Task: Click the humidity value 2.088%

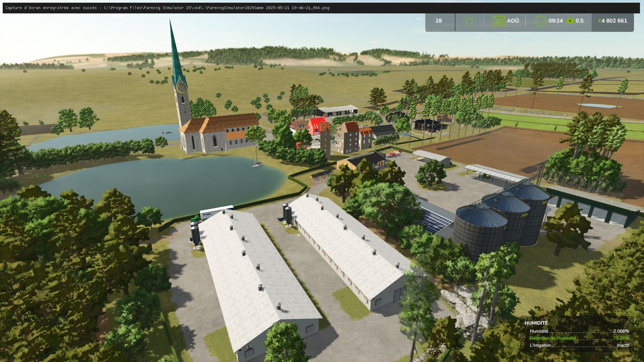Action: pos(621,331)
